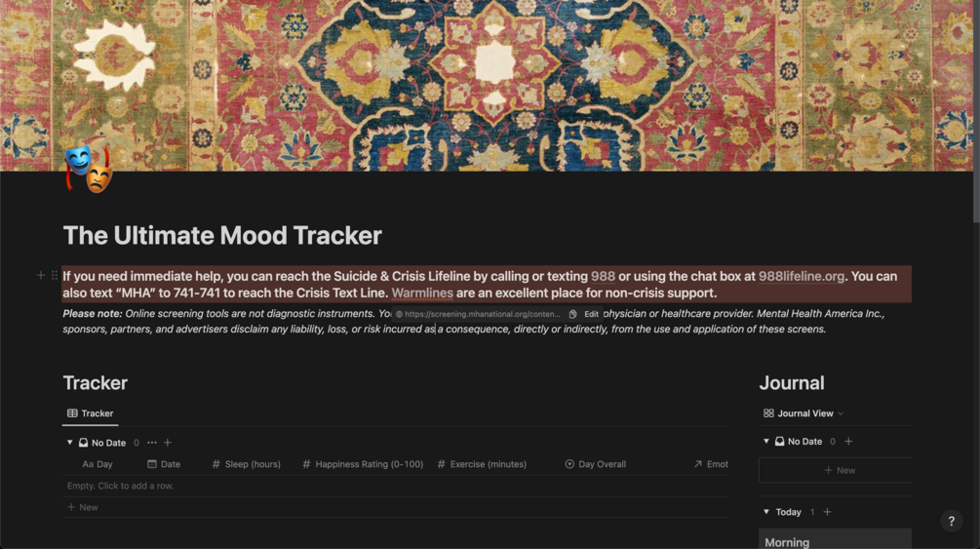The width and height of the screenshot is (980, 549).
Task: Collapse the Tracker No Date group
Action: pos(69,443)
